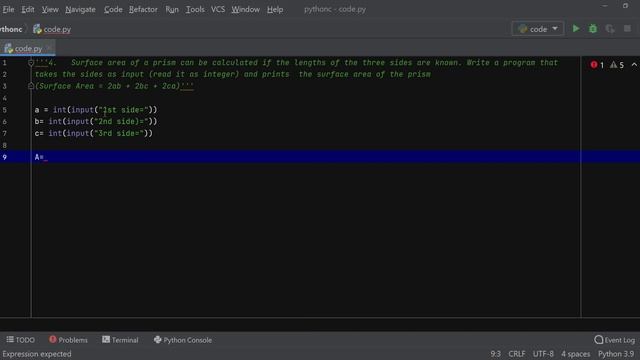
Task: Close the code.py editor tab
Action: click(x=49, y=48)
